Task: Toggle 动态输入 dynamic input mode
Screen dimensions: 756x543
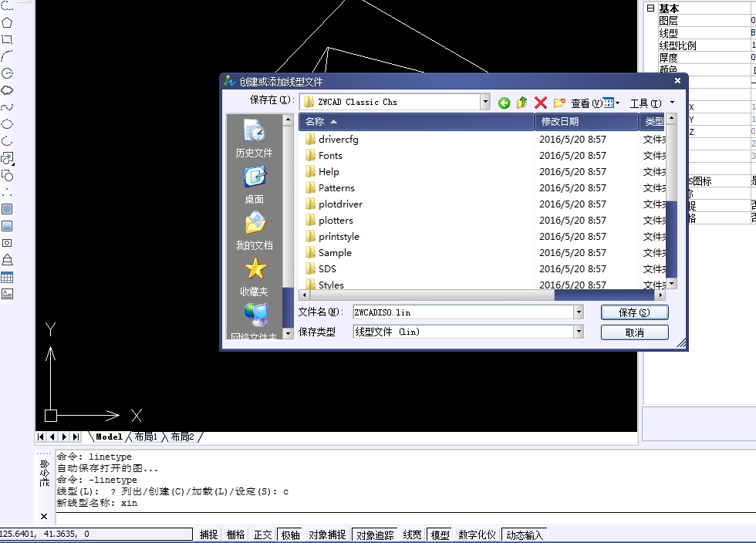Action: click(x=524, y=534)
